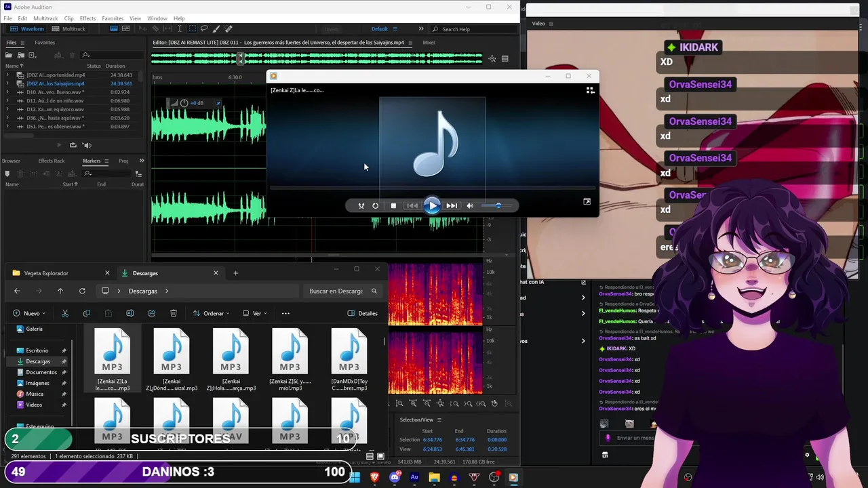Select the D12. Ka...un equivoco.wav file
Viewport: 868px width, 488px height.
pyautogui.click(x=55, y=109)
